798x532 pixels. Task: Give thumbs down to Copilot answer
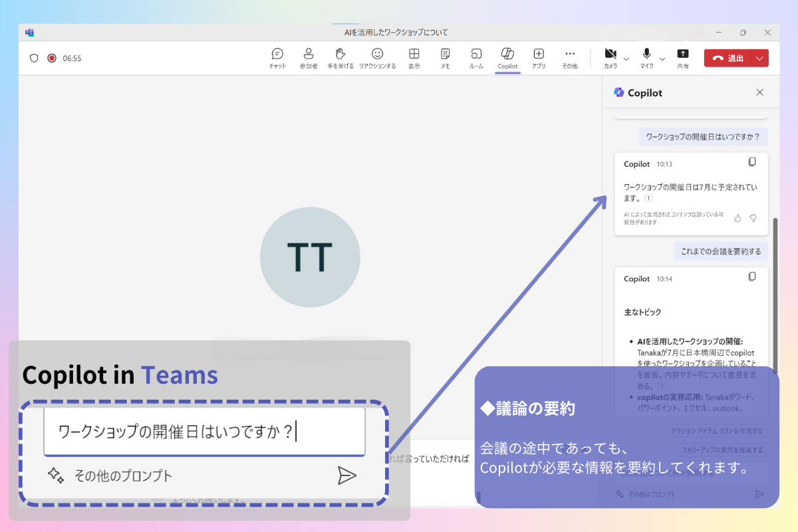tap(753, 218)
